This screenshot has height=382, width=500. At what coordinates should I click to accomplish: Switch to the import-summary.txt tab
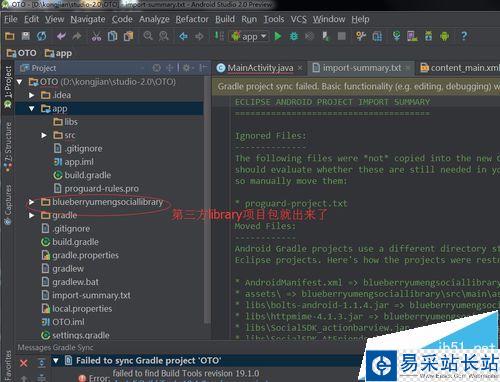point(361,68)
